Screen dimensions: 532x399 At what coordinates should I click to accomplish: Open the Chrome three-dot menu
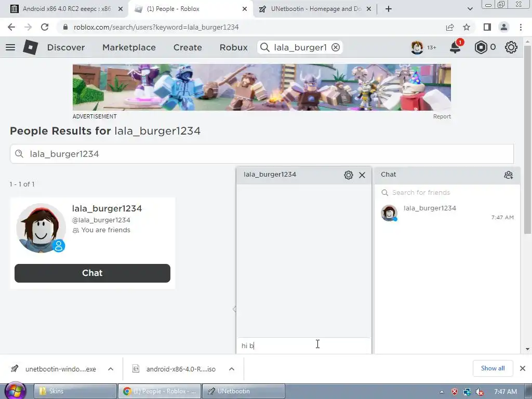521,27
